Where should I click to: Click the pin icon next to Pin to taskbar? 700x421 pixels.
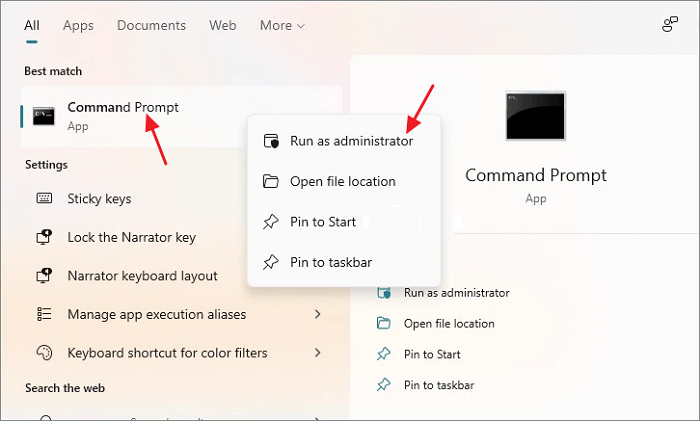(270, 262)
